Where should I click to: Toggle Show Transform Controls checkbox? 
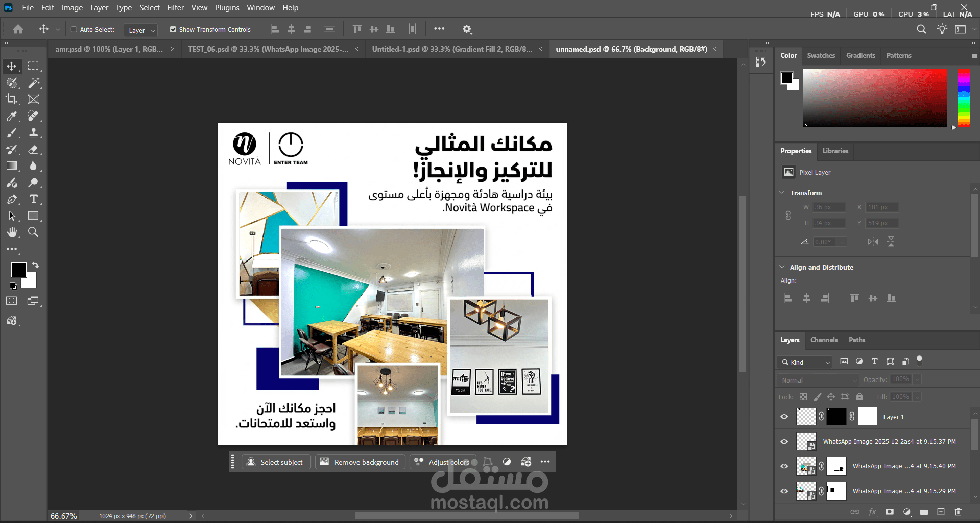pyautogui.click(x=173, y=29)
